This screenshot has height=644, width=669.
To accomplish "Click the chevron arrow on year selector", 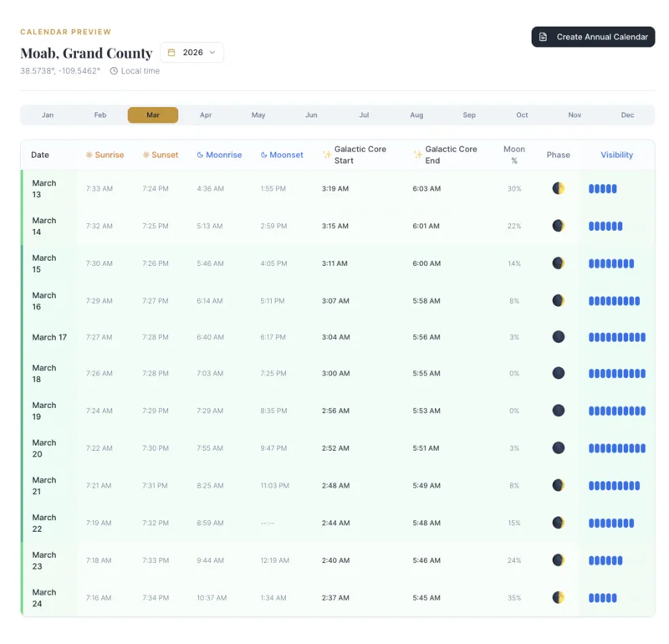I will [x=212, y=53].
